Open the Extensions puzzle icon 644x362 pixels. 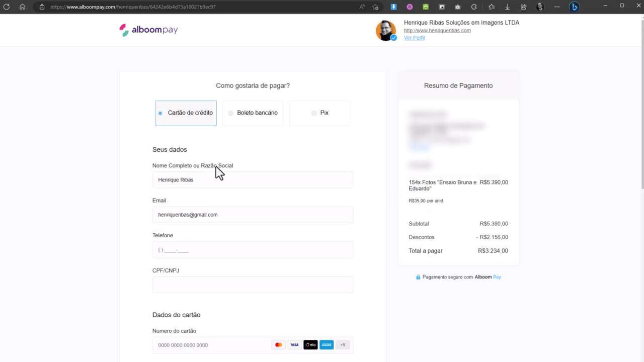(473, 7)
